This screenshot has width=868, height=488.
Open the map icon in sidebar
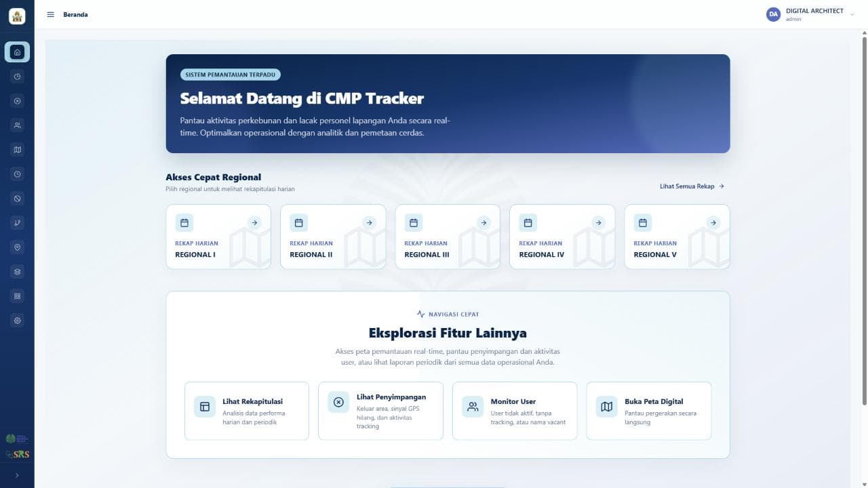point(17,150)
